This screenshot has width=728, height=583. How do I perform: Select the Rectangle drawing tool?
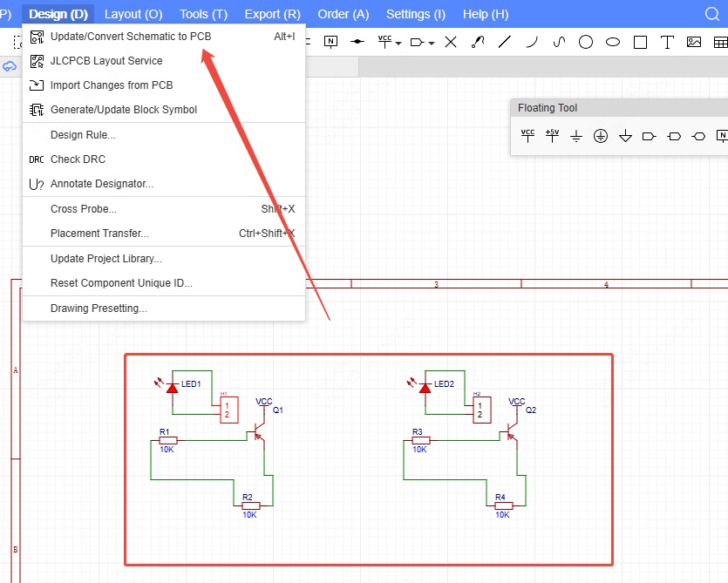pos(640,42)
